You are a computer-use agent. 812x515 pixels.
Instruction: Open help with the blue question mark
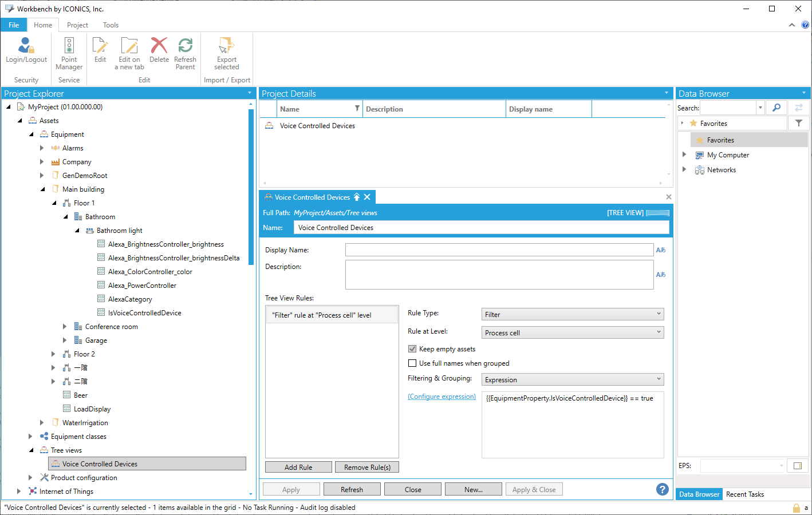pyautogui.click(x=662, y=489)
